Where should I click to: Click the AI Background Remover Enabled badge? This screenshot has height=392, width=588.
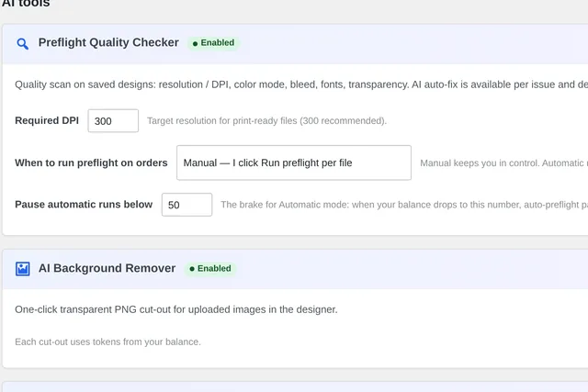tap(210, 269)
